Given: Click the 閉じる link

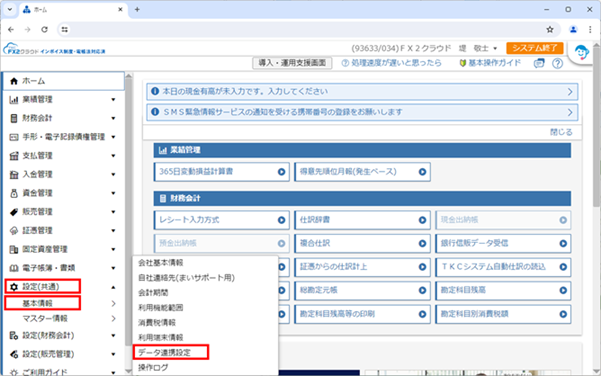Looking at the screenshot, I should point(561,132).
